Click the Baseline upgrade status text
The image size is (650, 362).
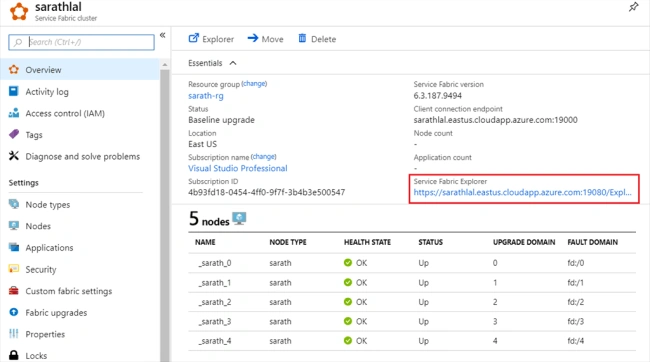(x=221, y=120)
